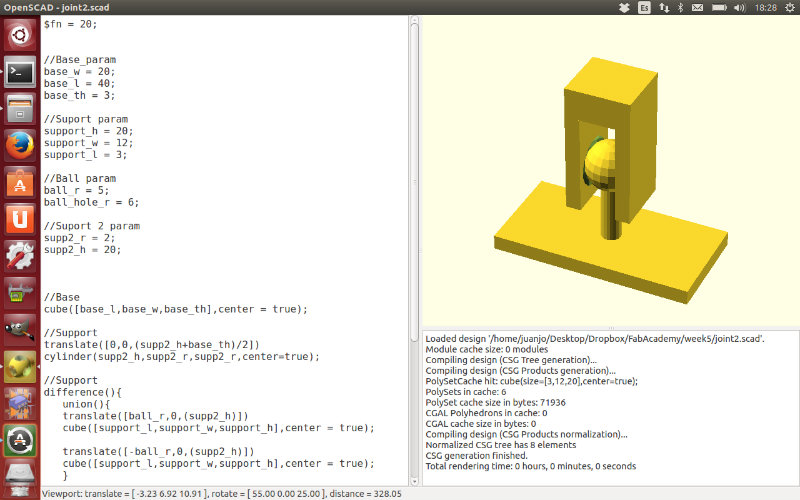This screenshot has width=800, height=500.
Task: Focus the OpenSCAD dock icon
Action: coord(20,367)
